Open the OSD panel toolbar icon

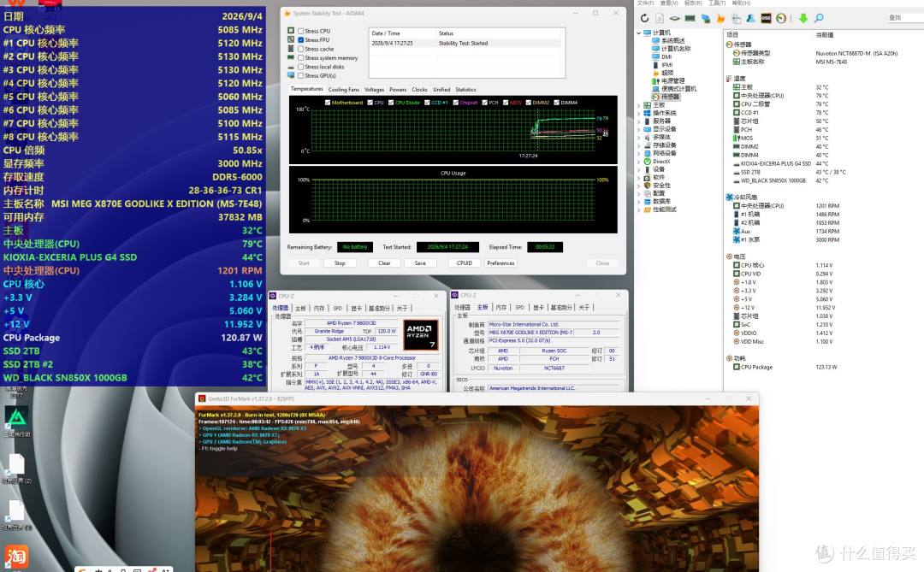[x=766, y=19]
